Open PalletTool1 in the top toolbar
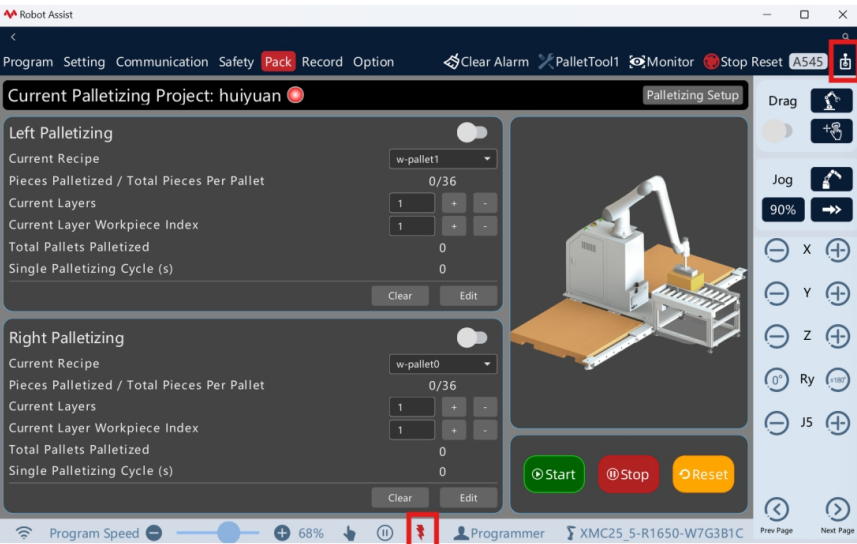Image resolution: width=857 pixels, height=544 pixels. click(x=579, y=62)
